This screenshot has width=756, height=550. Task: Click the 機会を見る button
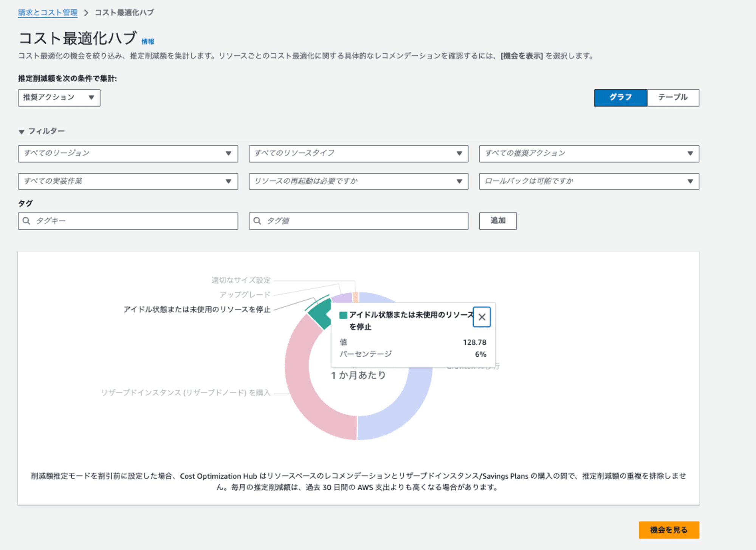pos(669,530)
